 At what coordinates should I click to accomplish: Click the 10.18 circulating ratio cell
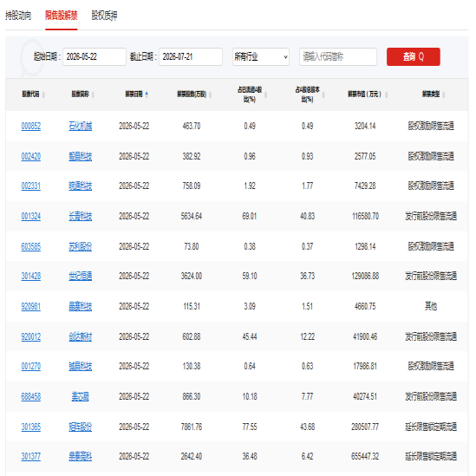click(250, 396)
